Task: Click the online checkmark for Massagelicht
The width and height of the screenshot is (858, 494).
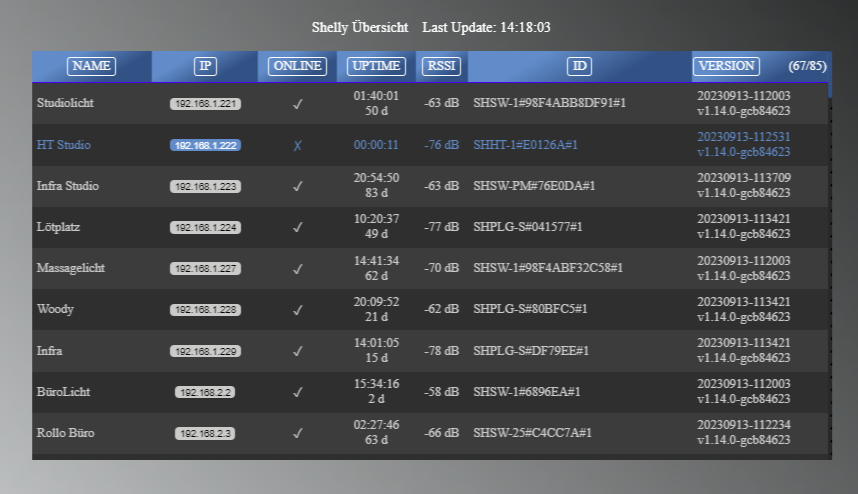Action: pyautogui.click(x=297, y=269)
